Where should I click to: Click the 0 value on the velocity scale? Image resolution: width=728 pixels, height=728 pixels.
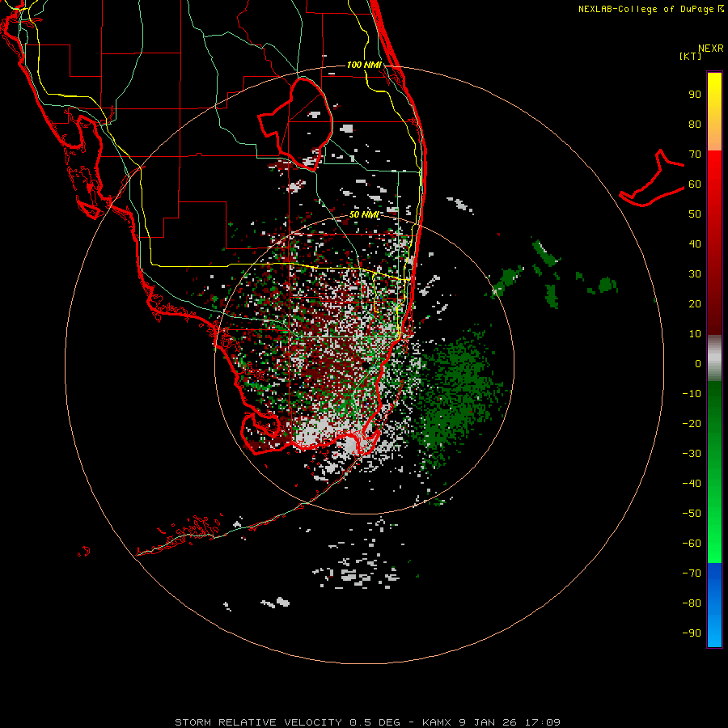(698, 363)
